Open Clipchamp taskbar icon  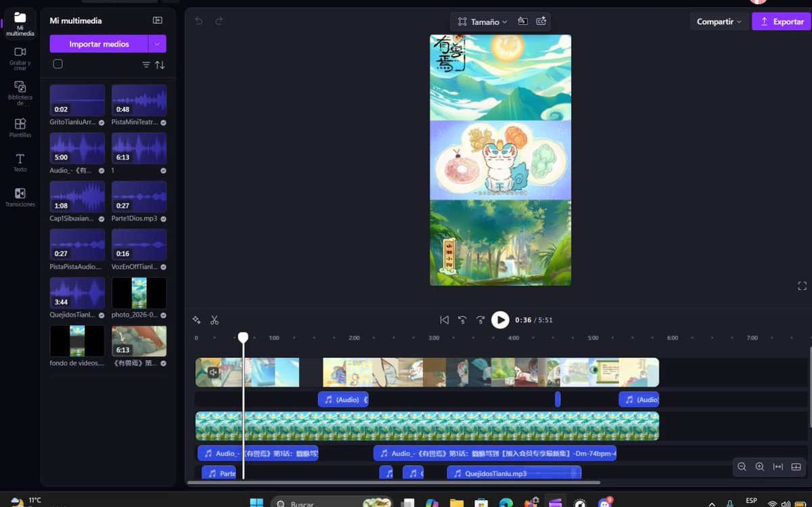pos(555,503)
